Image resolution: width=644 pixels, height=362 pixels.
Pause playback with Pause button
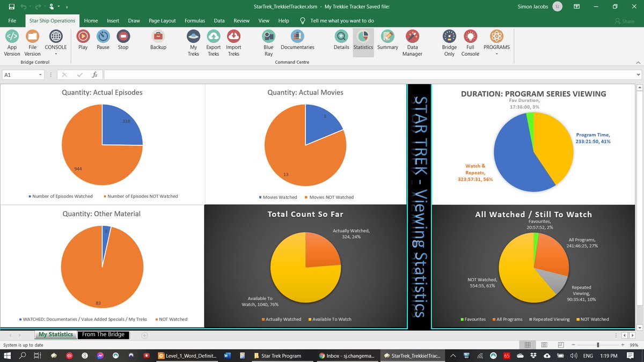click(103, 40)
